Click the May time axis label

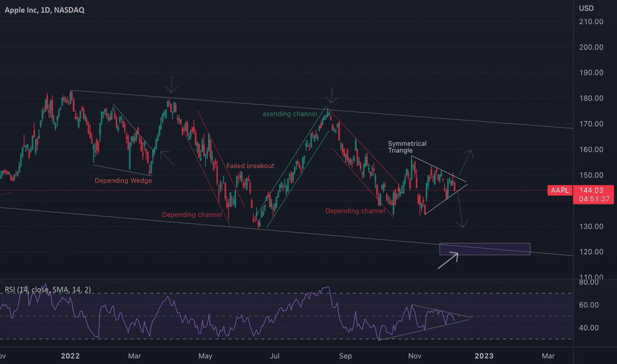pos(205,356)
